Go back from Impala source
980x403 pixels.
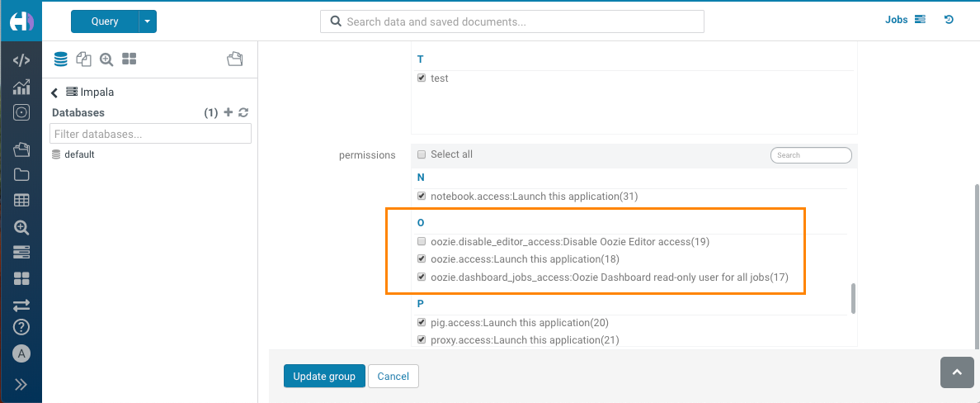(x=54, y=92)
